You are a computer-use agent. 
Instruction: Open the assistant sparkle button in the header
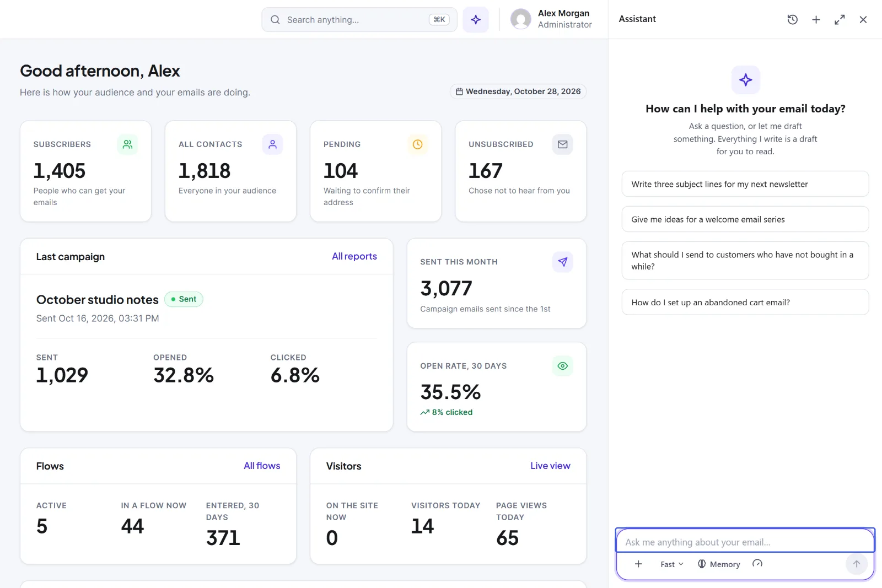pyautogui.click(x=476, y=20)
